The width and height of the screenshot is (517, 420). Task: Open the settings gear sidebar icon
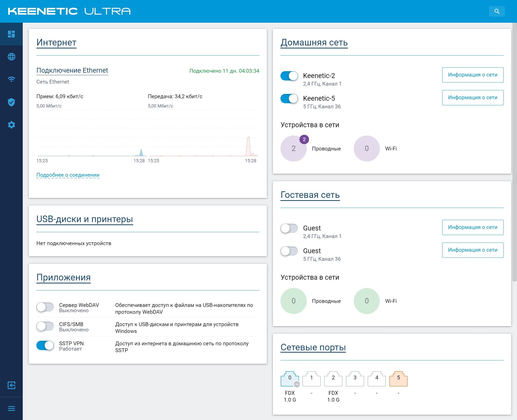click(x=11, y=125)
